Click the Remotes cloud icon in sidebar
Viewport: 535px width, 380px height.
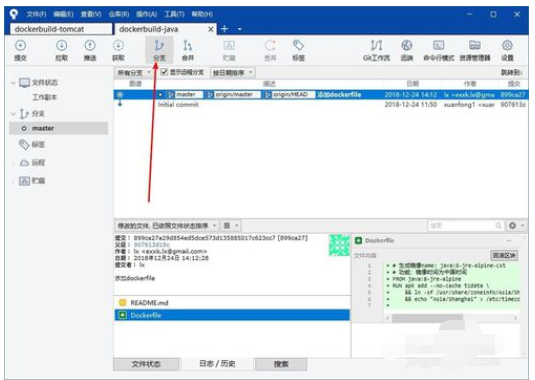(24, 163)
